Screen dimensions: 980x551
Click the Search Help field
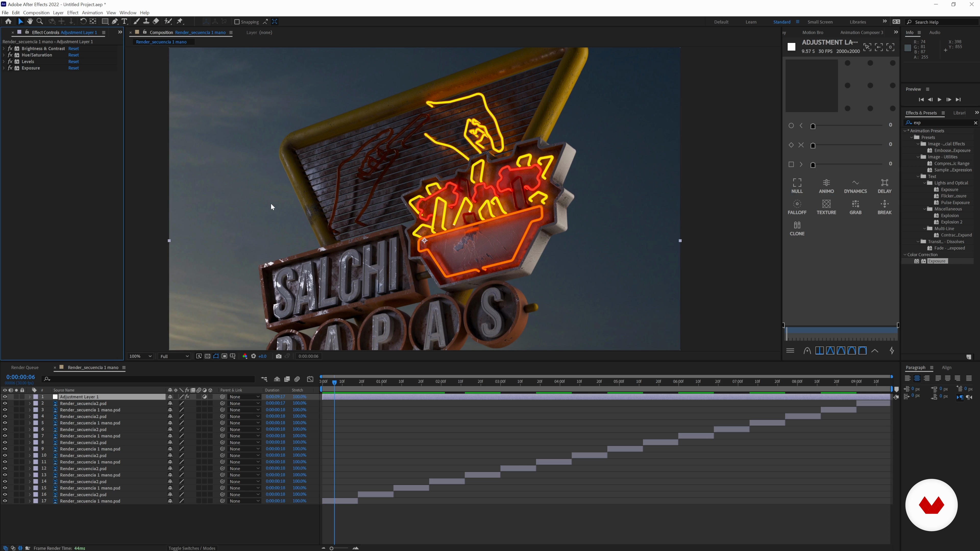941,22
